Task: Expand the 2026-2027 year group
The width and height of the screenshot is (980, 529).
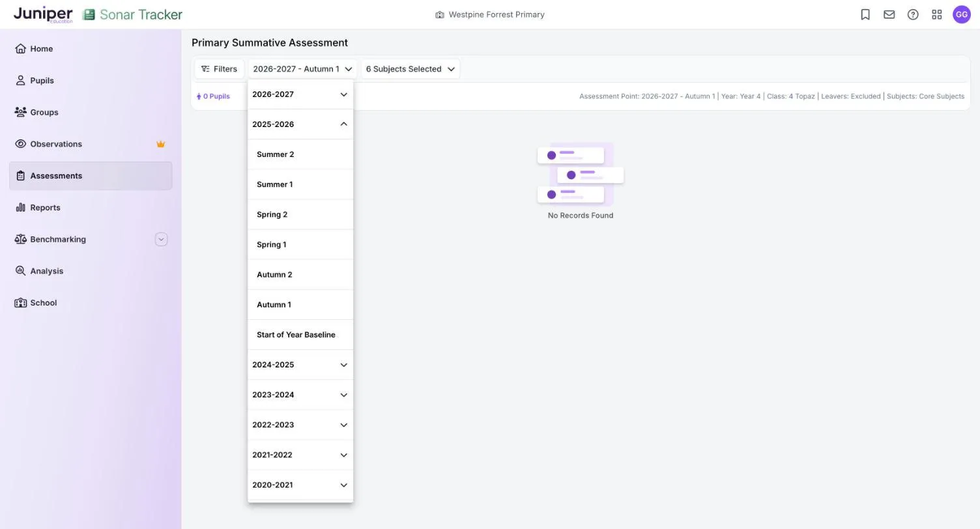Action: pyautogui.click(x=300, y=94)
